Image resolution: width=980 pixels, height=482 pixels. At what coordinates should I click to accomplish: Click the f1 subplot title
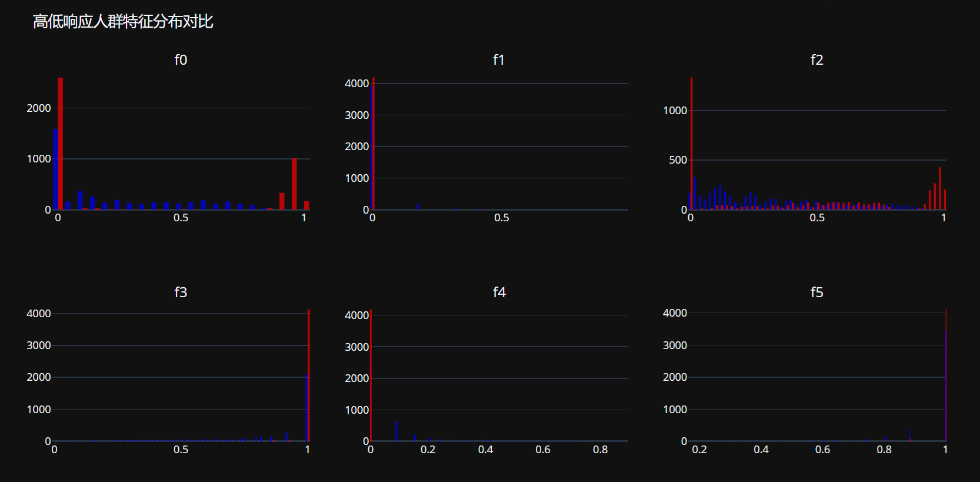pos(498,60)
